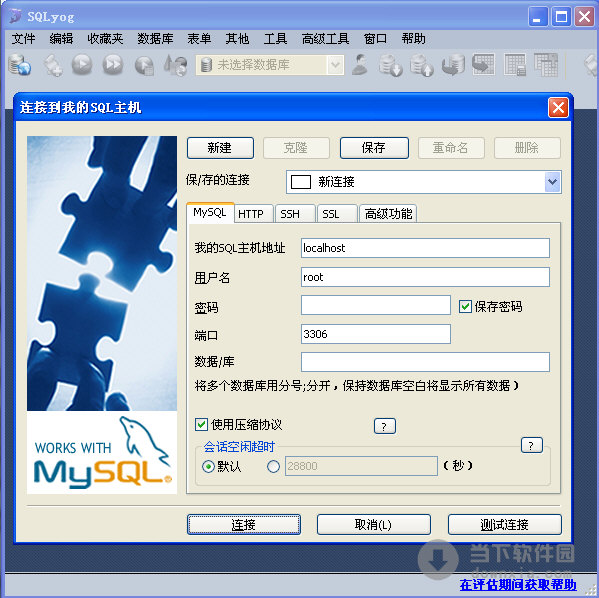The width and height of the screenshot is (599, 598).
Task: Open the 帮助 menu
Action: pyautogui.click(x=413, y=39)
